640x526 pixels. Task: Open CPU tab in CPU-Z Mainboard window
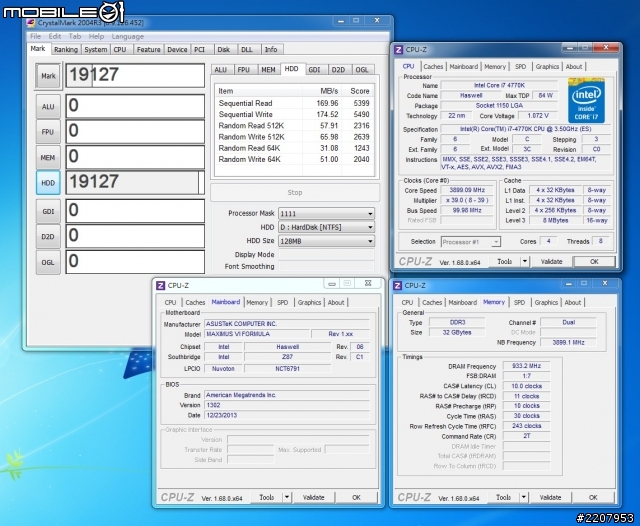170,302
